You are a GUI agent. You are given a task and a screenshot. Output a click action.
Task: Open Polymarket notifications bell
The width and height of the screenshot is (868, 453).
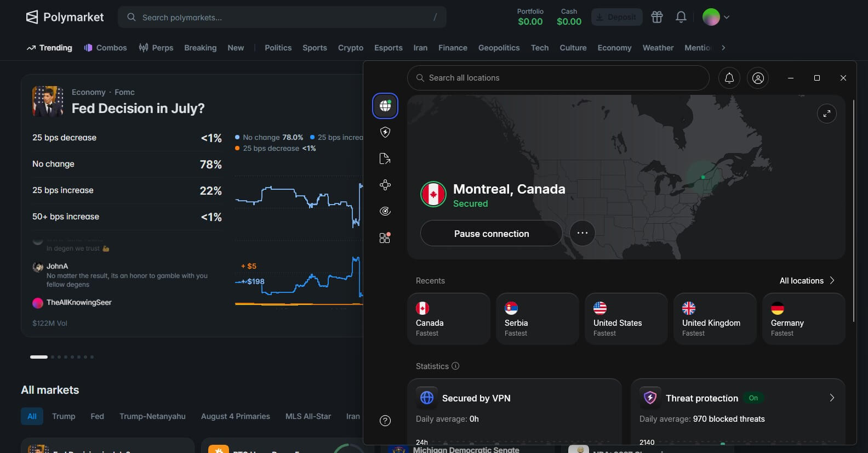point(681,17)
